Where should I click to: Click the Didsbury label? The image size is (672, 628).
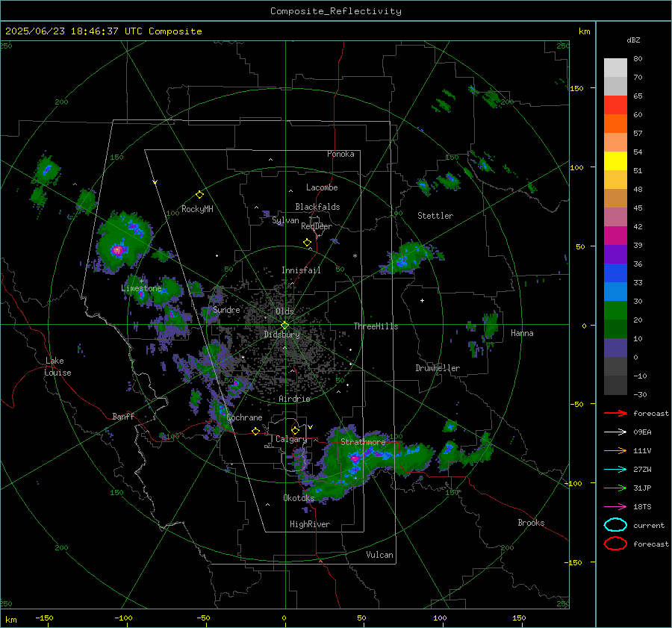[x=281, y=335]
